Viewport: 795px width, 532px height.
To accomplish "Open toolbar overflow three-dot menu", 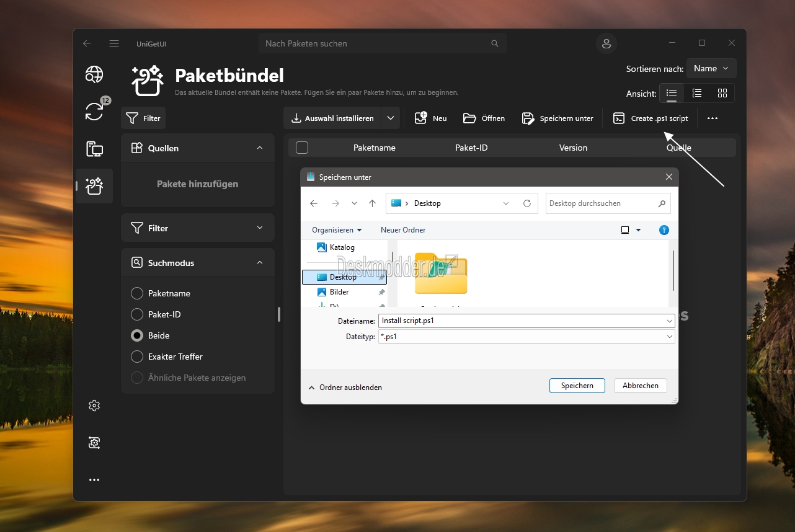I will (x=713, y=118).
